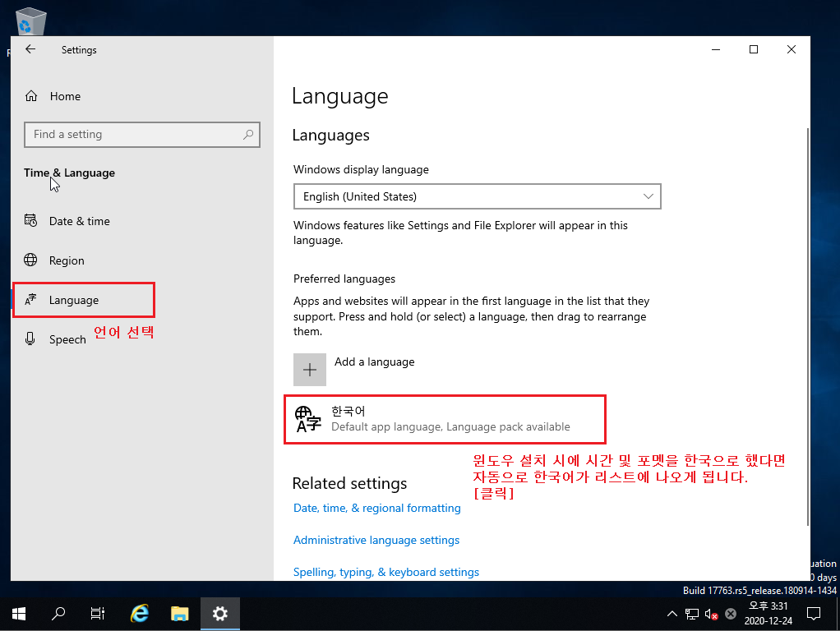Open Administrative language settings link

pyautogui.click(x=376, y=540)
